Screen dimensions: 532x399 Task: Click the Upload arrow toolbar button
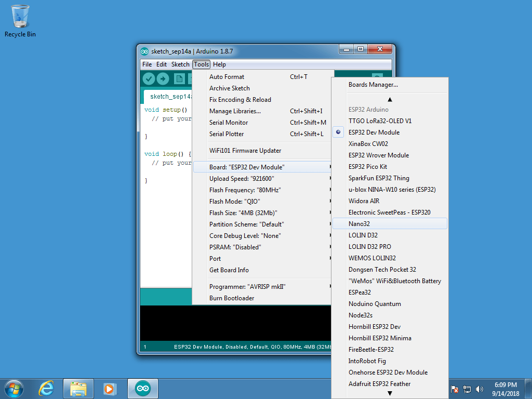[163, 78]
